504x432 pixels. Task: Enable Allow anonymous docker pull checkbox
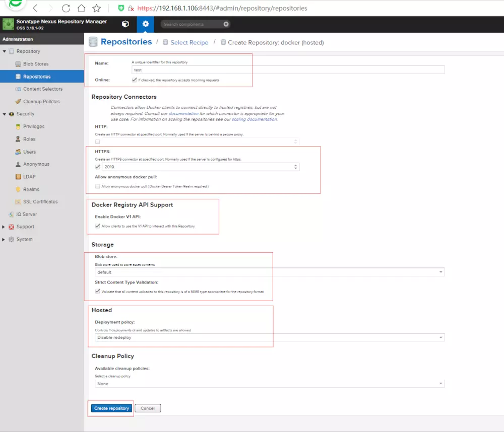97,186
